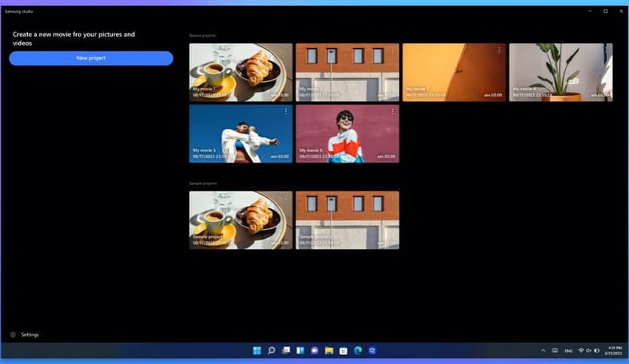The width and height of the screenshot is (629, 364).
Task: Launch the Chat taskbar icon
Action: pos(314,350)
